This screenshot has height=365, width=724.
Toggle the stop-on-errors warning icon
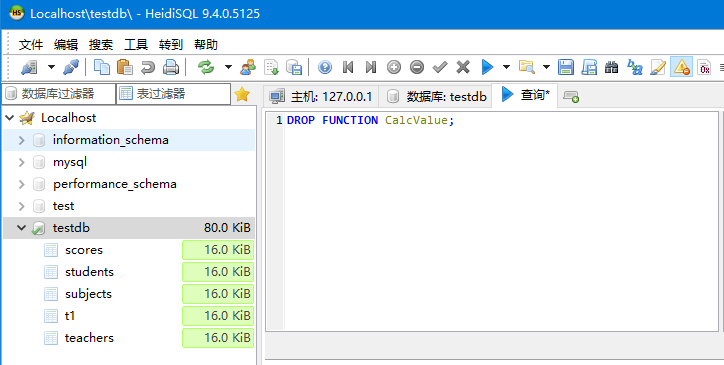pyautogui.click(x=682, y=67)
